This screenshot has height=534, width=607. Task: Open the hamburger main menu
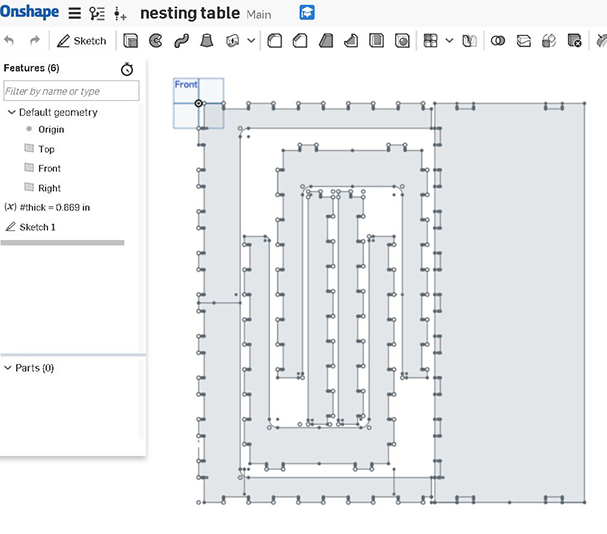[75, 13]
